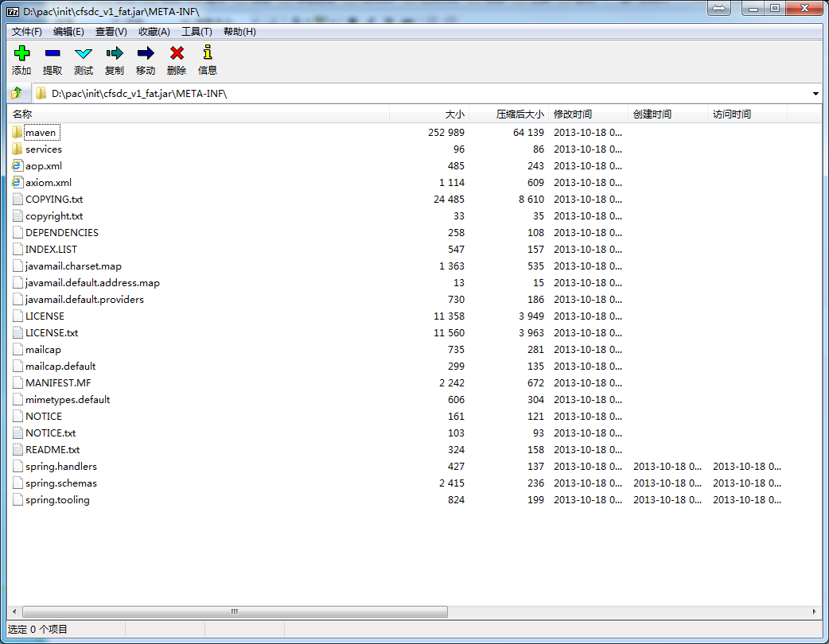
Task: Click the Delete (删除) red X icon
Action: click(x=177, y=52)
